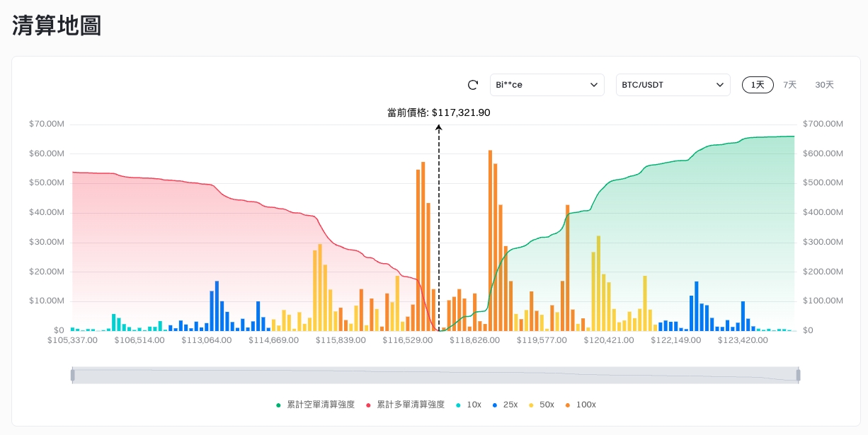Click left handle of zoom range slider

click(x=72, y=375)
